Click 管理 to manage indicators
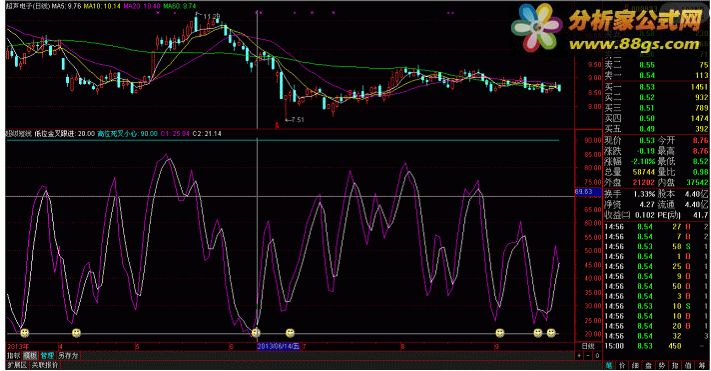 click(x=47, y=356)
